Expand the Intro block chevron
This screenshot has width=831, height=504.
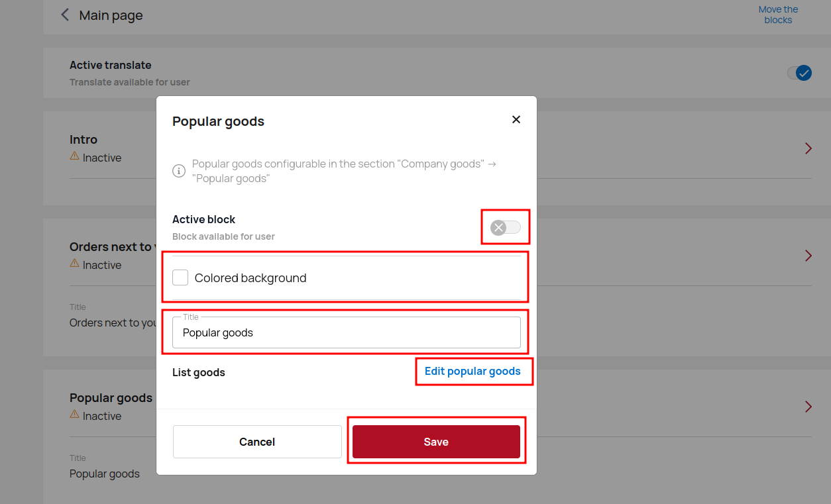tap(808, 148)
